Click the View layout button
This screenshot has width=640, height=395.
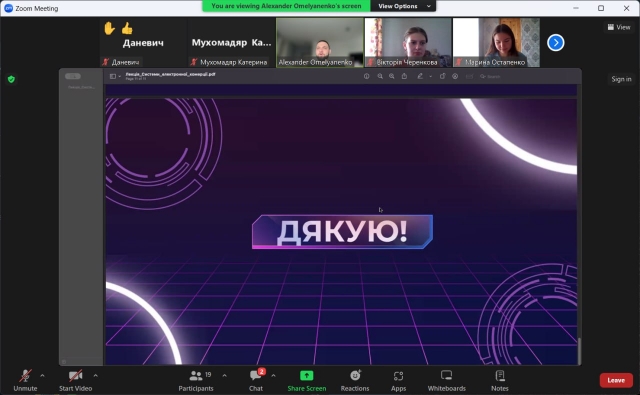click(x=619, y=27)
